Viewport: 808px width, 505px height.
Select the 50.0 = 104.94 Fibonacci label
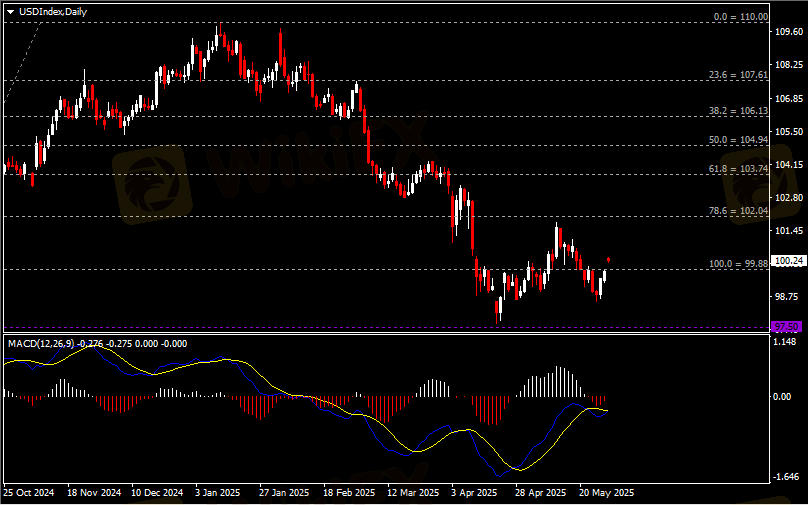pos(738,140)
